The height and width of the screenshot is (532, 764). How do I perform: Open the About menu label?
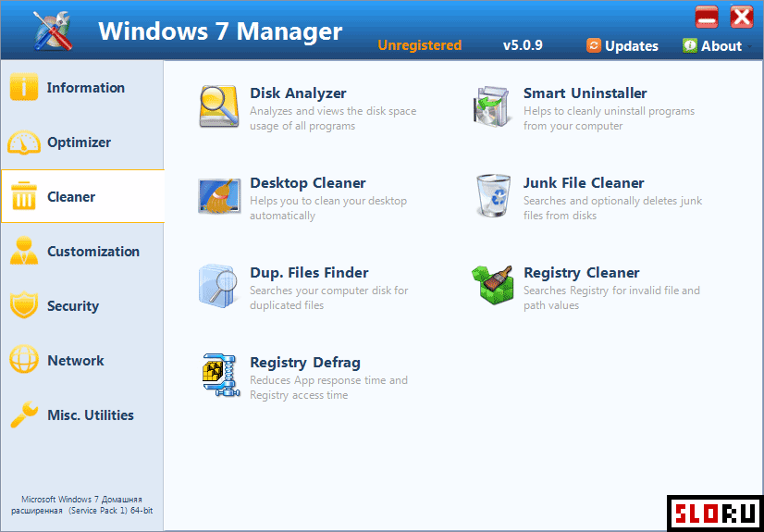click(721, 46)
